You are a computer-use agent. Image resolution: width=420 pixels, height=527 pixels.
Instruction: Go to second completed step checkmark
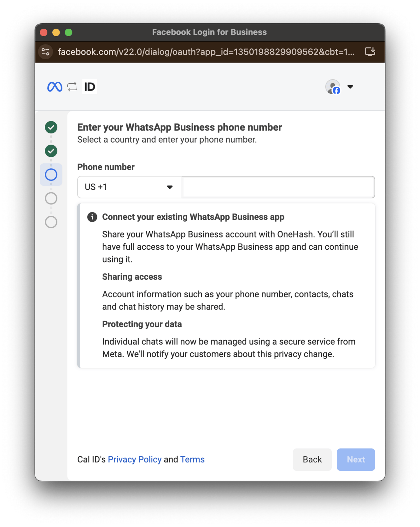(x=51, y=151)
